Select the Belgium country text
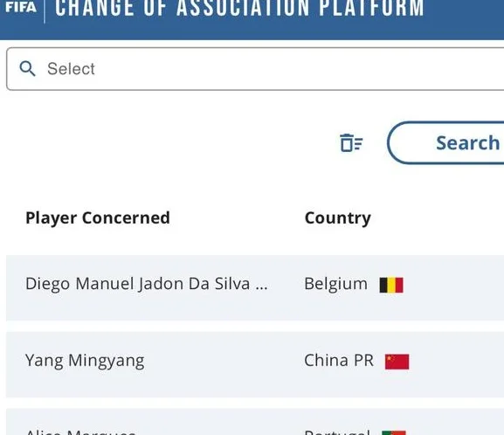 (335, 284)
